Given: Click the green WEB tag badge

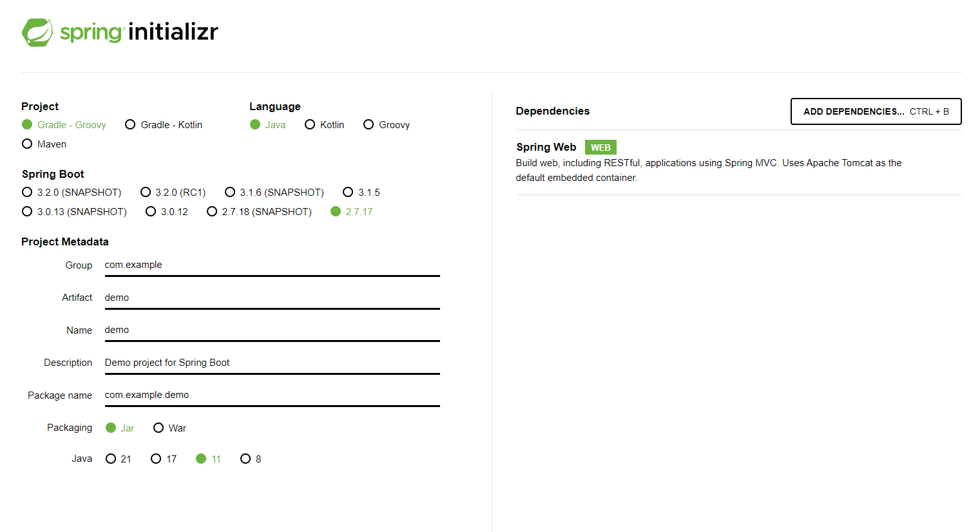Looking at the screenshot, I should [x=600, y=147].
